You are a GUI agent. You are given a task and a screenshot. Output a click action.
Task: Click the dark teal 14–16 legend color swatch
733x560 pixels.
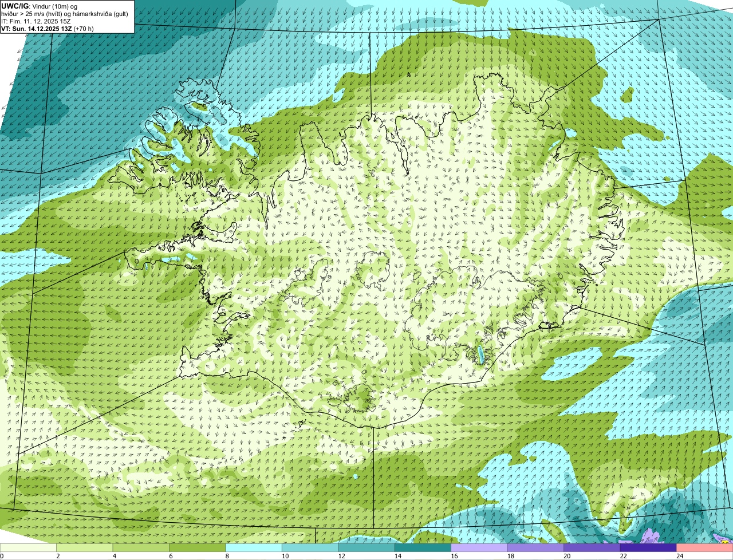[x=423, y=547]
